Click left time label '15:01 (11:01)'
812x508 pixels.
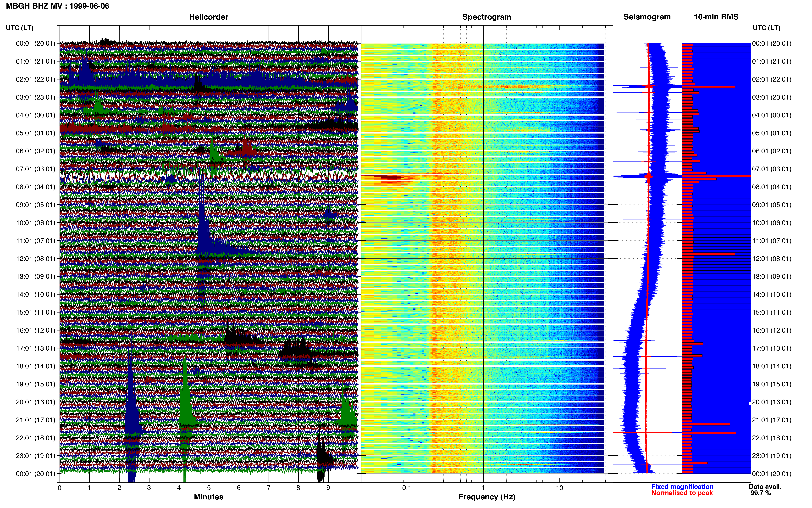pyautogui.click(x=35, y=313)
